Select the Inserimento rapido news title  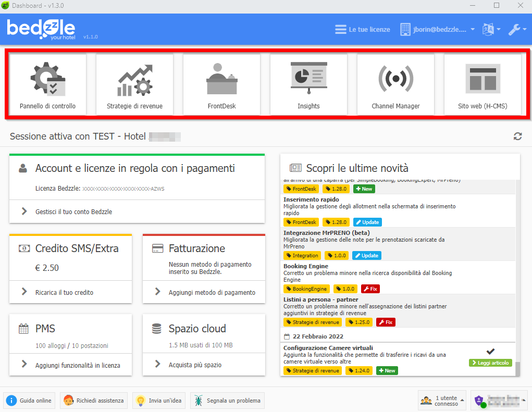[x=311, y=199]
